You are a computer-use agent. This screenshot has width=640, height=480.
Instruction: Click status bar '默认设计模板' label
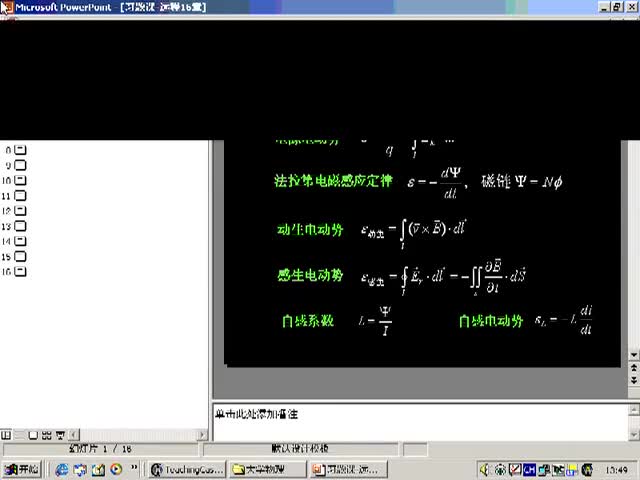pos(300,449)
